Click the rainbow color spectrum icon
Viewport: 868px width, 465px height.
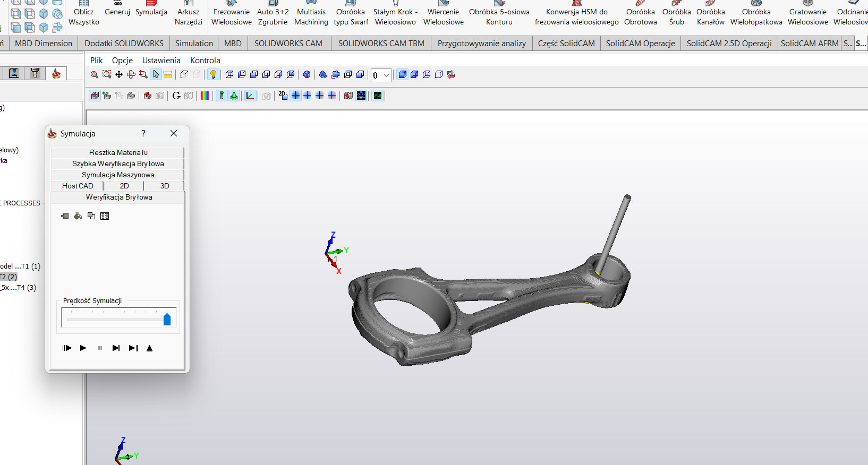[205, 96]
